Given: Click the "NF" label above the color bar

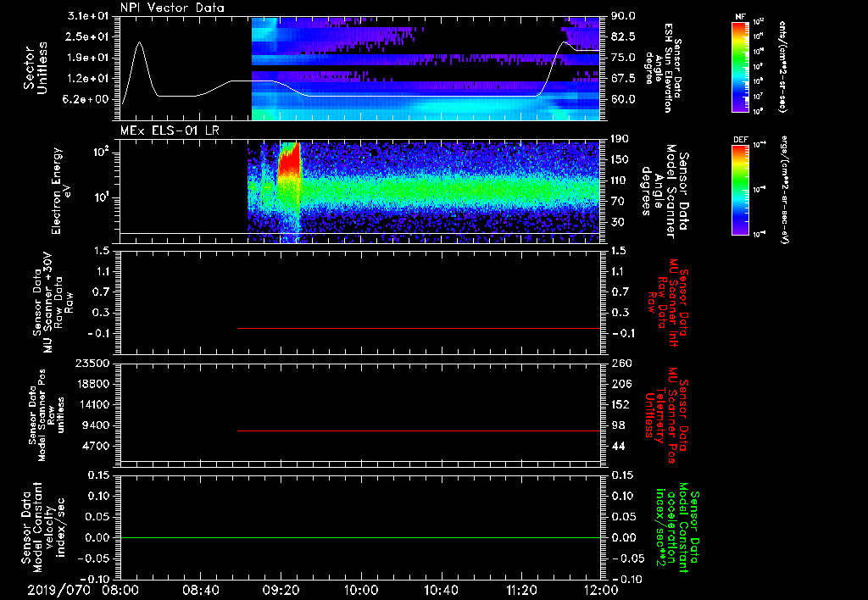Looking at the screenshot, I should (x=740, y=17).
